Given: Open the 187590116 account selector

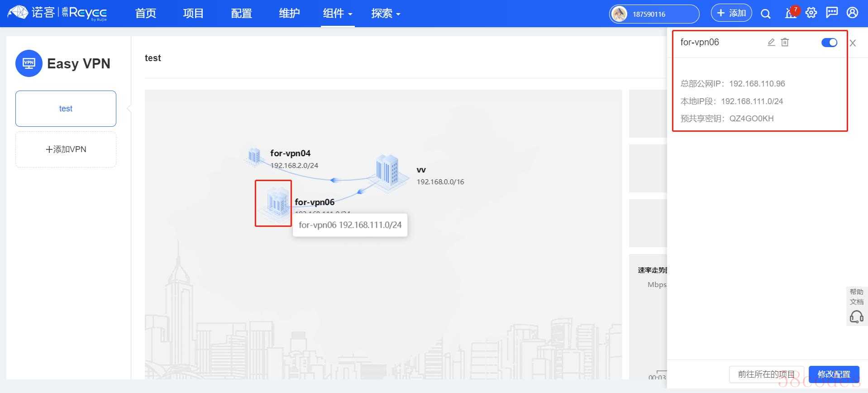Looking at the screenshot, I should tap(653, 14).
